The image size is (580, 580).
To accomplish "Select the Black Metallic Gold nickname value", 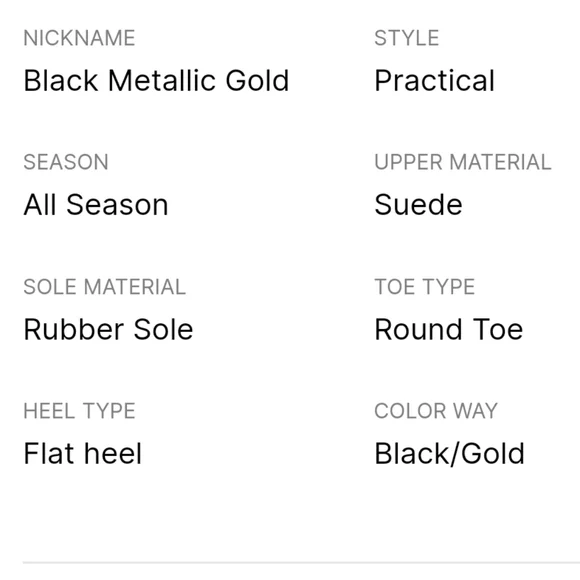I will pos(156,80).
